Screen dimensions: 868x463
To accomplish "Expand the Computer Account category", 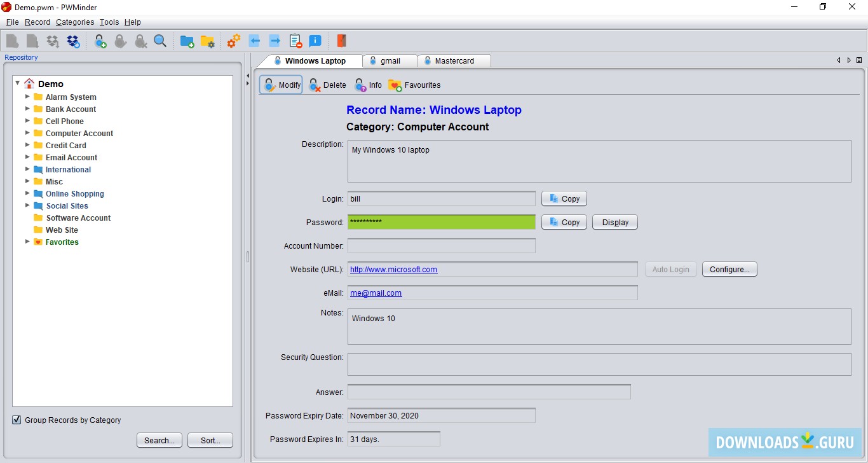I will (27, 133).
